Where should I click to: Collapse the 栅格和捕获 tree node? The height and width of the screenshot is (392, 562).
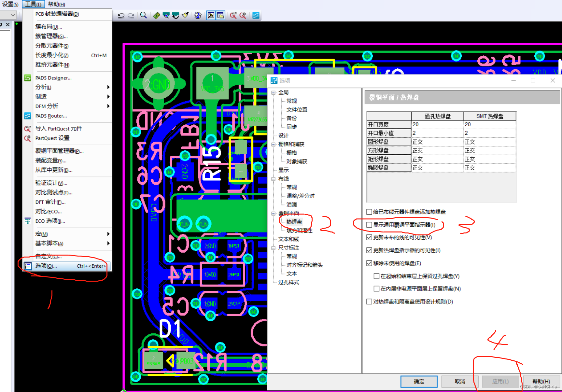(274, 144)
